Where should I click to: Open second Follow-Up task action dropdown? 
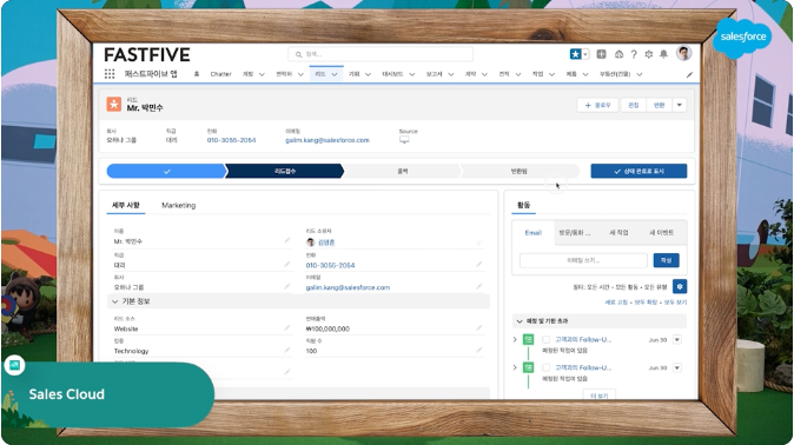[677, 368]
